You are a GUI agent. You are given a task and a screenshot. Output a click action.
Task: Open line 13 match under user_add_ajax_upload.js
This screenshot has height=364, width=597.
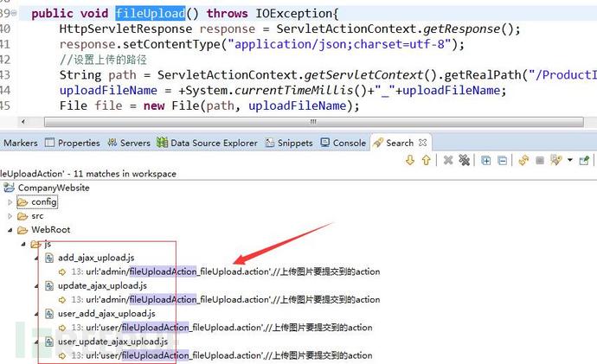[221, 328]
